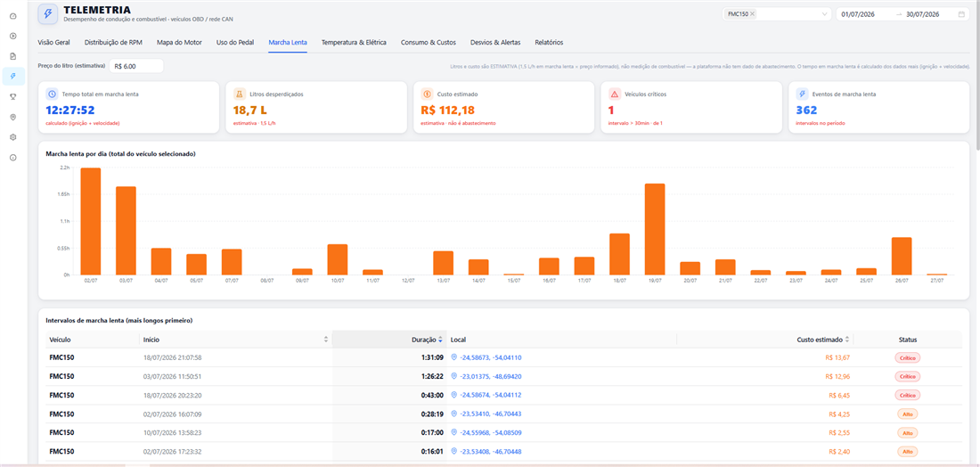Sort by Custo estimado column arrows

(x=847, y=340)
